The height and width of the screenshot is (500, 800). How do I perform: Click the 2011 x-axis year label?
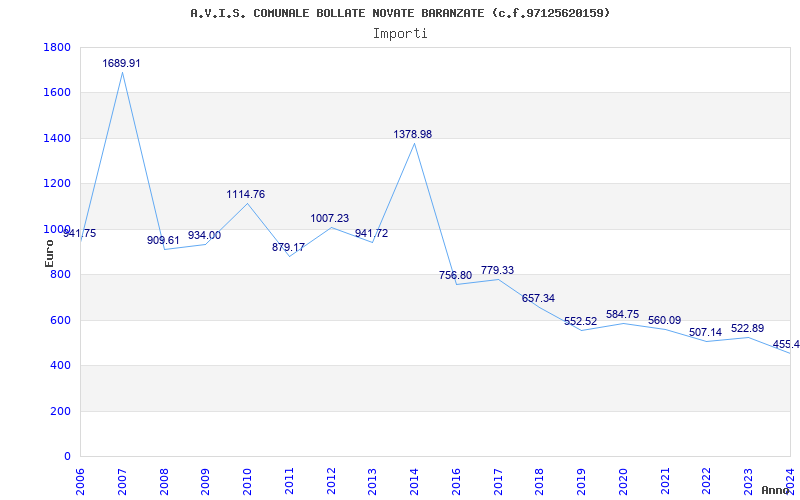point(289,481)
